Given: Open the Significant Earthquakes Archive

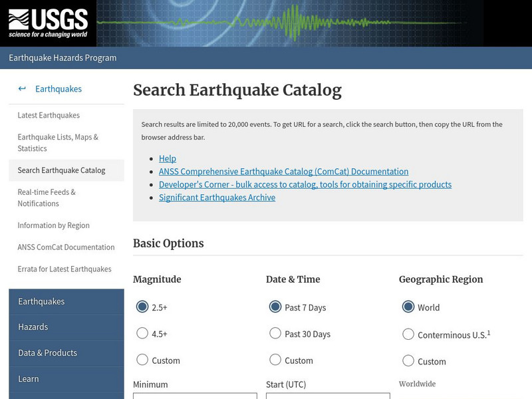Looking at the screenshot, I should pyautogui.click(x=217, y=198).
